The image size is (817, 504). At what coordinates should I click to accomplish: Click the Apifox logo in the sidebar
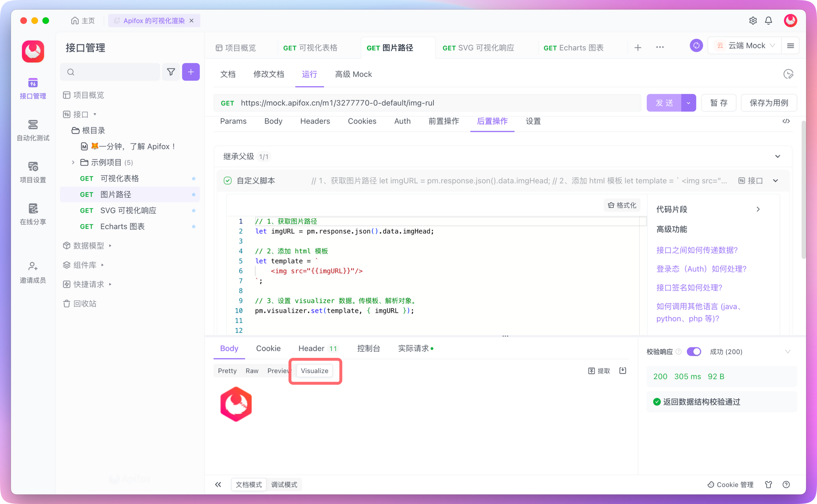tap(33, 51)
